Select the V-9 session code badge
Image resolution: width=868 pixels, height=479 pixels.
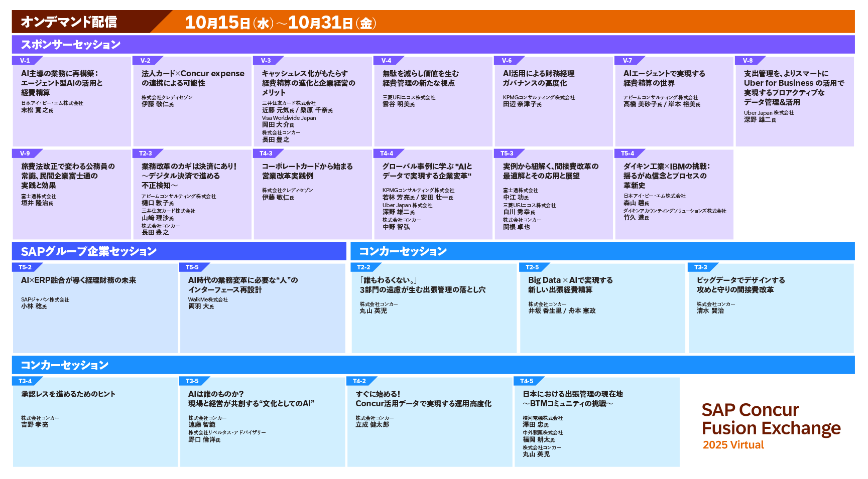[x=25, y=153]
